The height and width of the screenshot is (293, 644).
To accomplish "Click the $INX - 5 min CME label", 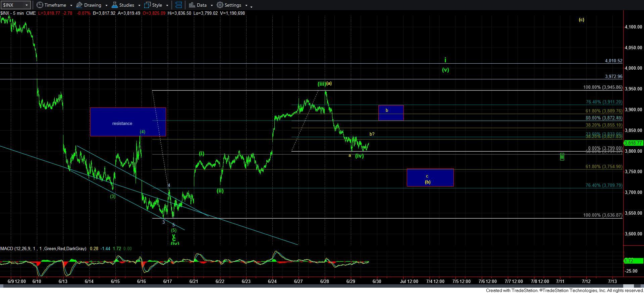I will pos(18,13).
